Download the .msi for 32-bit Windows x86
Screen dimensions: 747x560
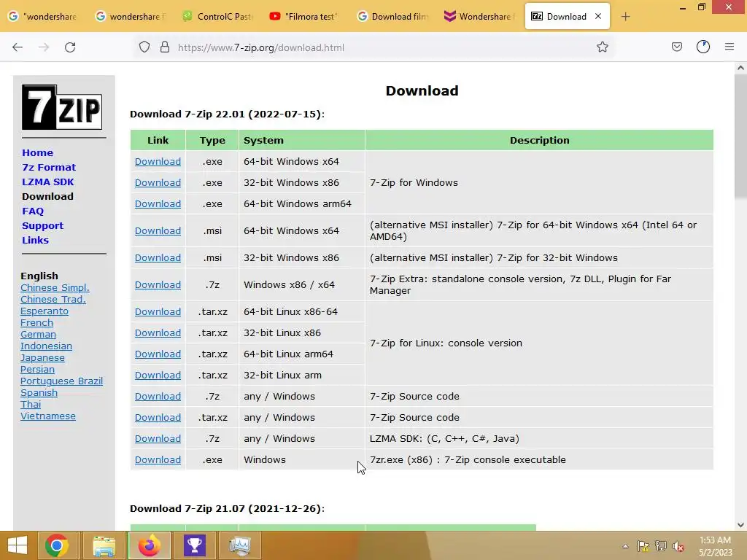[x=158, y=257]
